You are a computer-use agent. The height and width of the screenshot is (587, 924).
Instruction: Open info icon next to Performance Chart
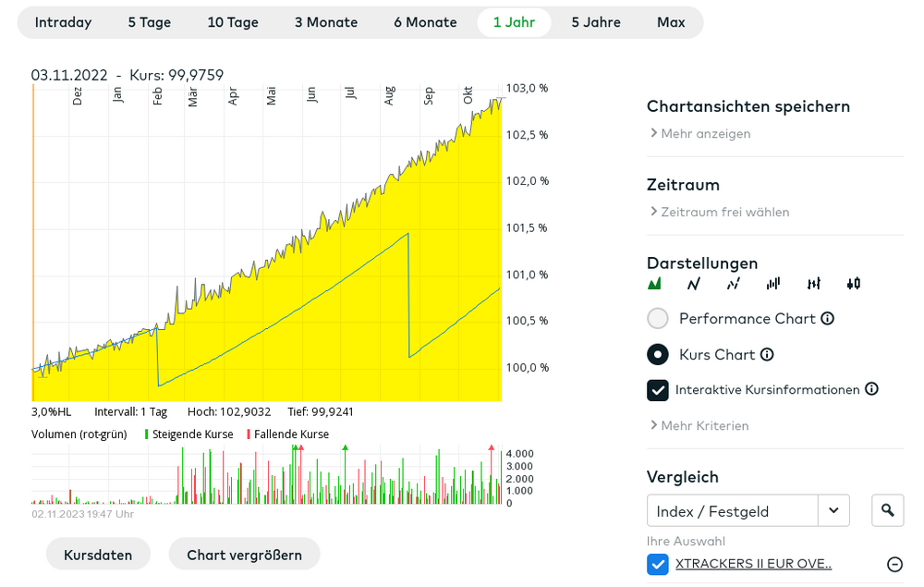pos(827,319)
